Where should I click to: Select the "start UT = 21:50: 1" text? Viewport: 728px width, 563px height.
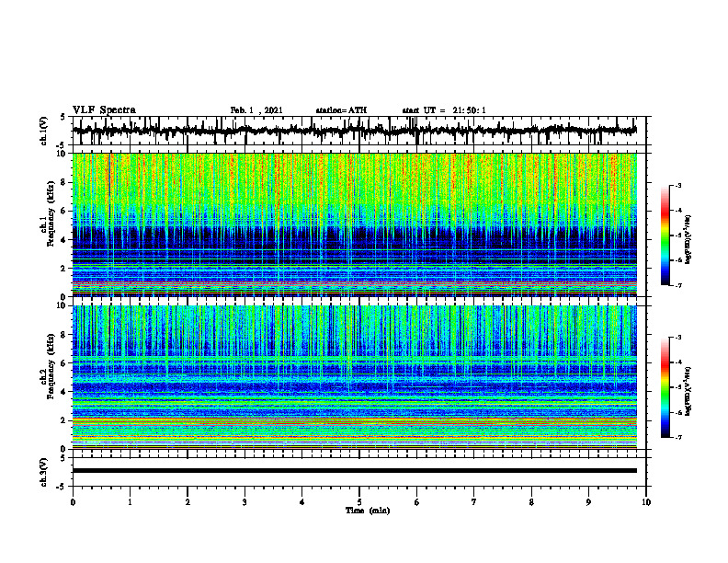click(444, 110)
